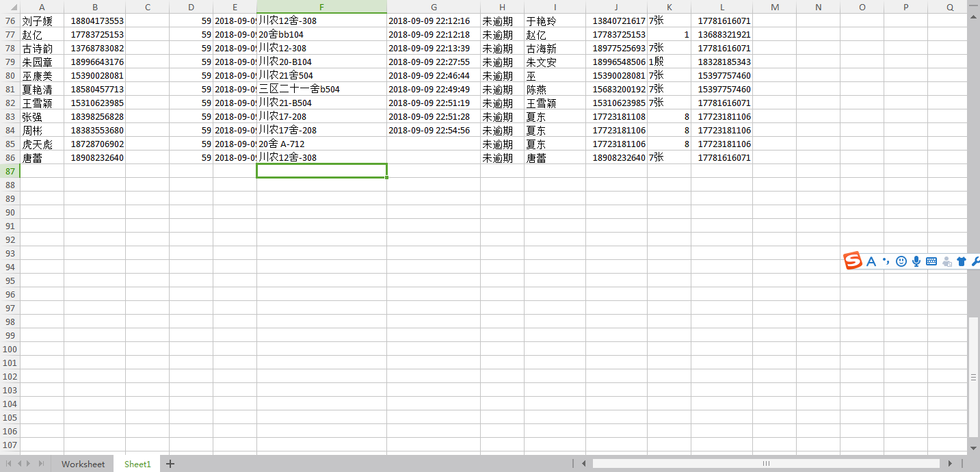Toggle Sogou English/Chinese input mode
This screenshot has width=980, height=472.
(x=871, y=261)
